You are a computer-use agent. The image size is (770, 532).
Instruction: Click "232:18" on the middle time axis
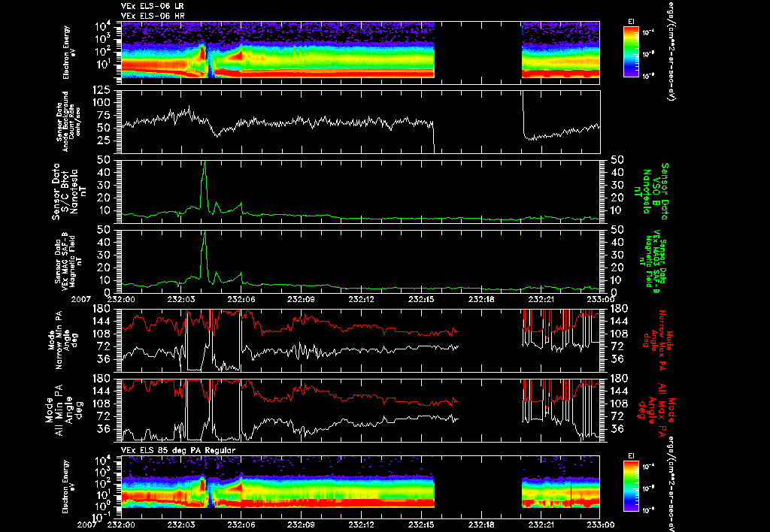tap(481, 299)
